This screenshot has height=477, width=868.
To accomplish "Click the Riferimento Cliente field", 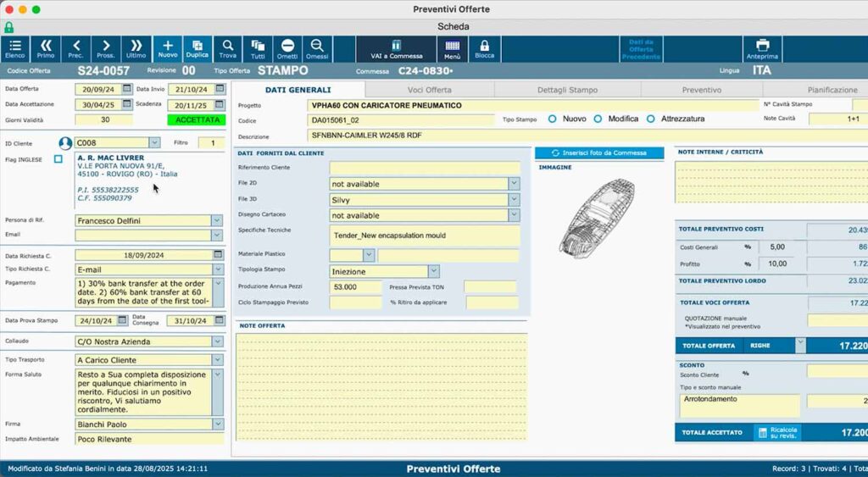I will pyautogui.click(x=425, y=169).
